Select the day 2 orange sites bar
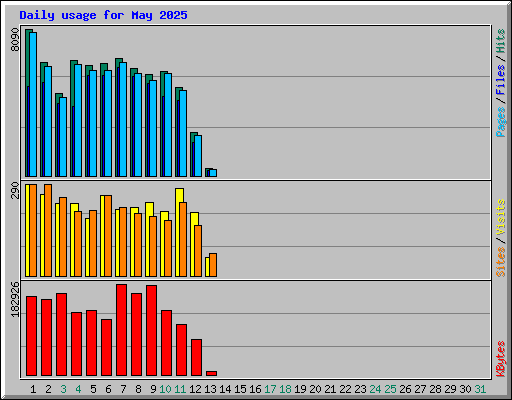 tap(48, 230)
